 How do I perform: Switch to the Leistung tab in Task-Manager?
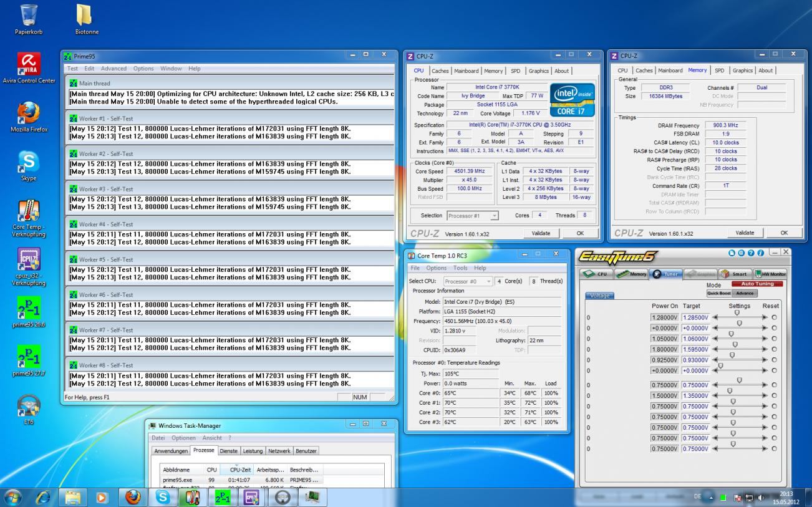(253, 451)
